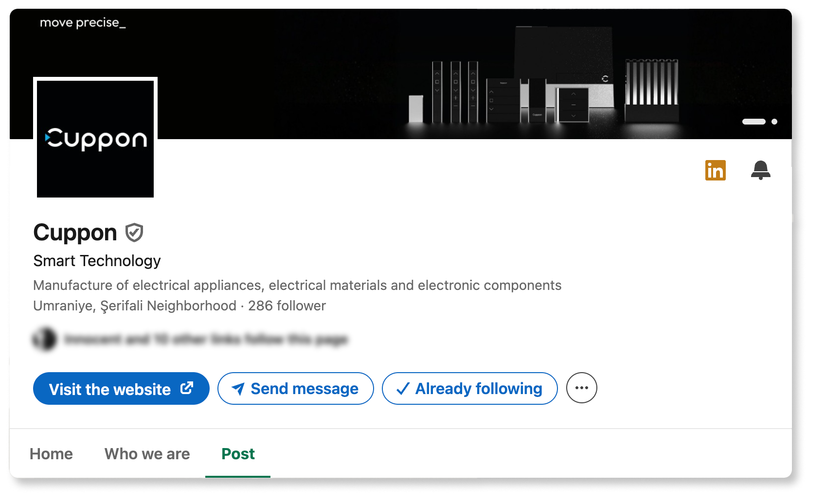Go to the second banner slide dot
825x504 pixels.
(774, 122)
